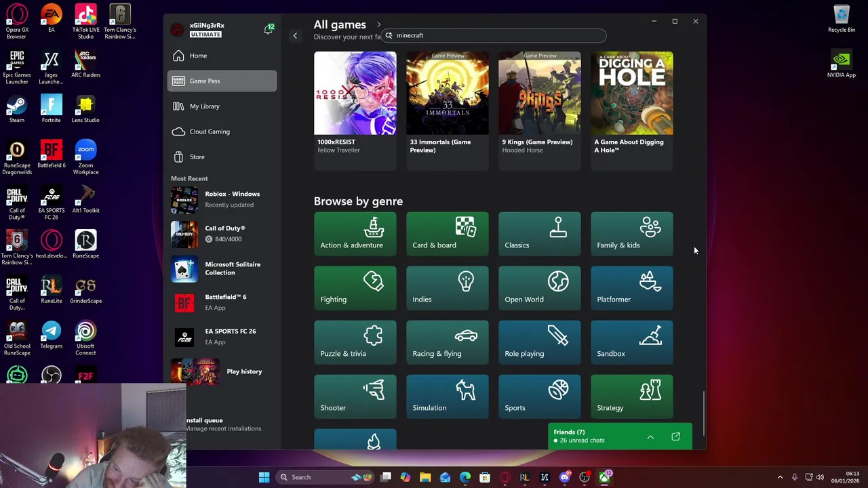Open the Fortnite desktop shortcut
Screen dimensions: 868x488
51,109
